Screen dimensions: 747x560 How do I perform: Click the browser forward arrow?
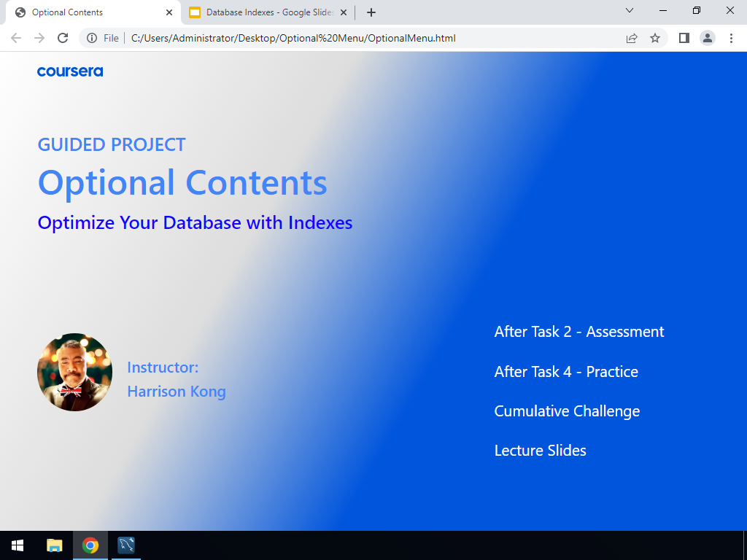pos(39,38)
